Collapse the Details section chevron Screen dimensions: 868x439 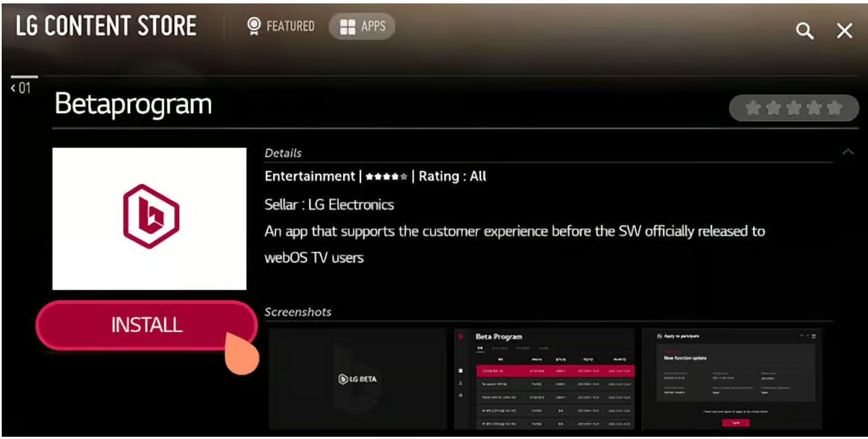tap(848, 152)
